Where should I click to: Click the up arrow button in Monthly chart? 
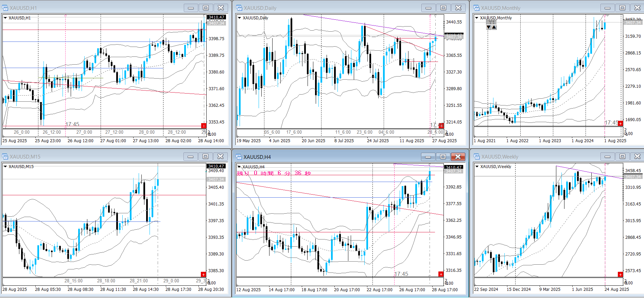[x=494, y=27]
